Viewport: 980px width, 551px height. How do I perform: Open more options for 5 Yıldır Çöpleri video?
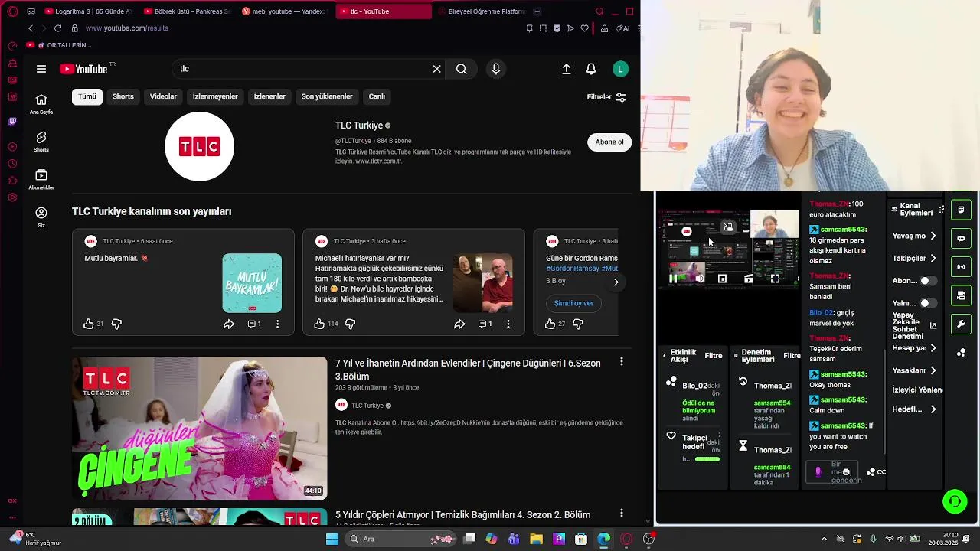pyautogui.click(x=621, y=513)
